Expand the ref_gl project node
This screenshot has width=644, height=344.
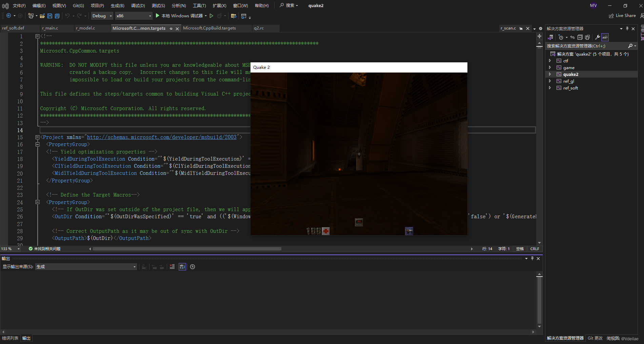(550, 81)
